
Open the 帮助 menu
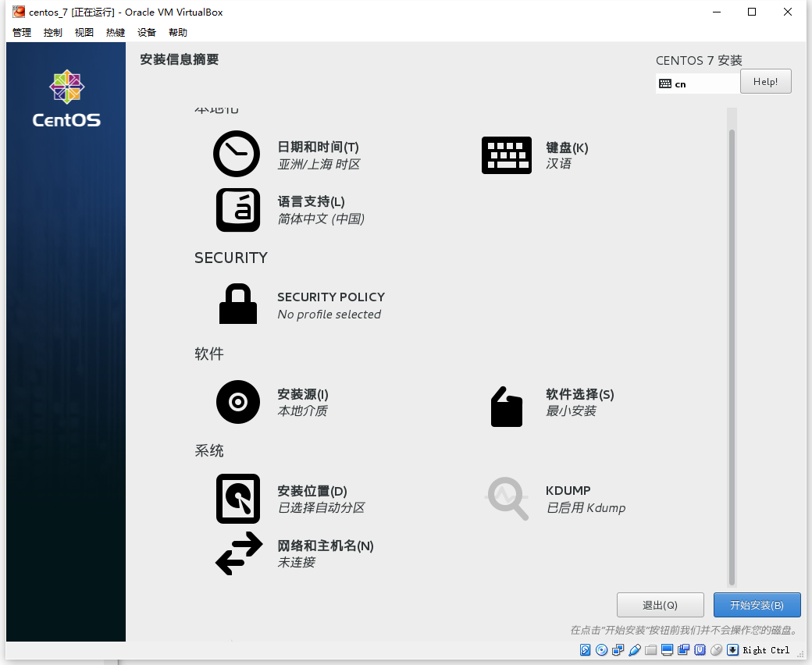[x=178, y=33]
